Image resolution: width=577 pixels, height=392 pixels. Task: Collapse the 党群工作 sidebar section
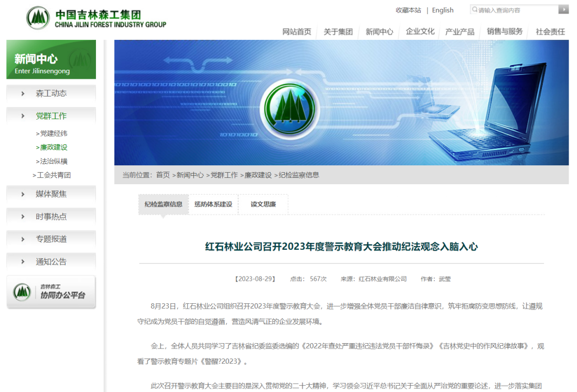[x=51, y=116]
